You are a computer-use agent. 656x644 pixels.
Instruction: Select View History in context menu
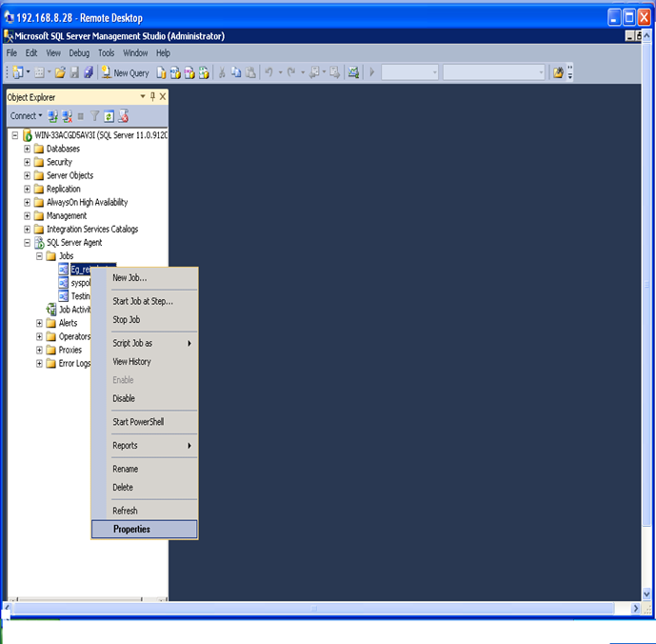145,361
